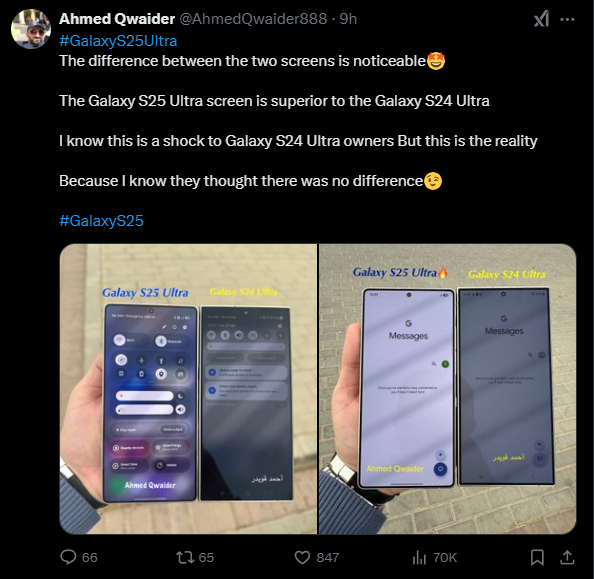Click the 'shock to Galaxy S24 Ultra owners' line
Screen dimensions: 594x579
(x=298, y=141)
